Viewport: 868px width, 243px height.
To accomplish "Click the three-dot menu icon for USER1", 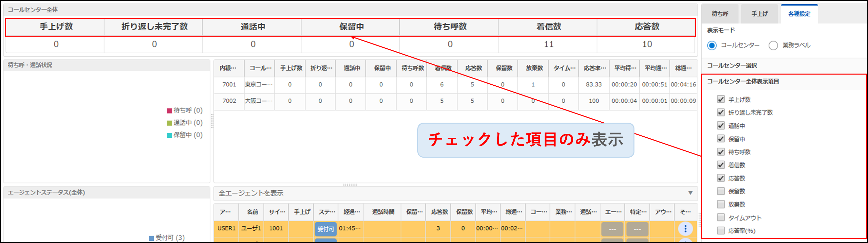I will coord(685,229).
